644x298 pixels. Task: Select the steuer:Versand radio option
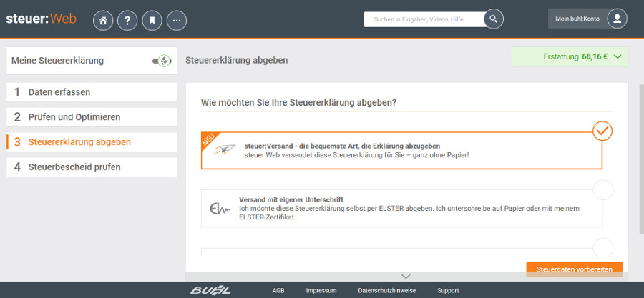click(602, 131)
